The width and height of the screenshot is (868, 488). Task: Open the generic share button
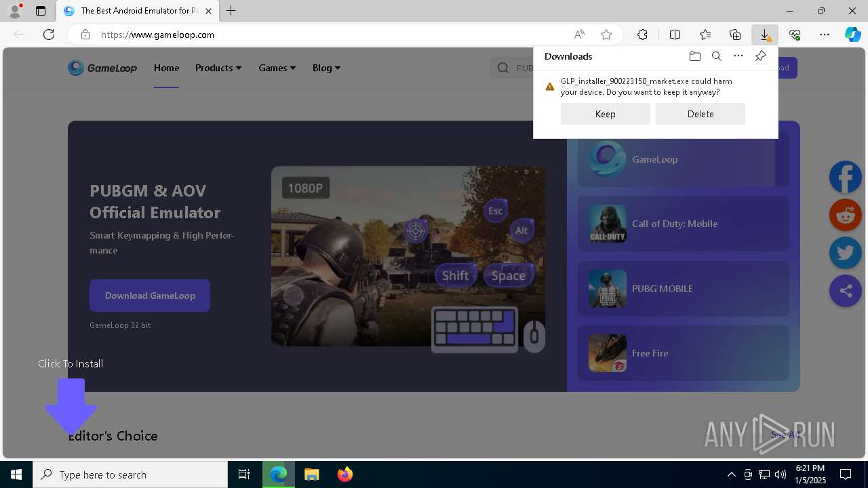[846, 291]
